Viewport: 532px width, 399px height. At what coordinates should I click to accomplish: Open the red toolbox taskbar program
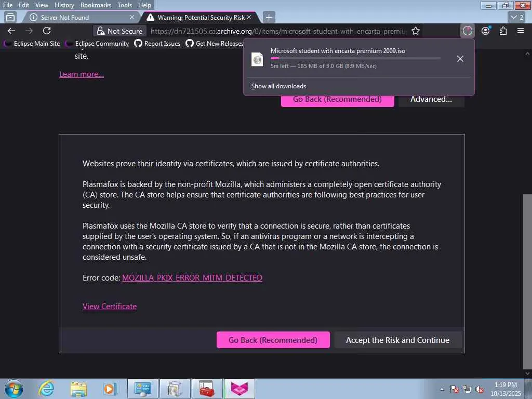tap(207, 389)
